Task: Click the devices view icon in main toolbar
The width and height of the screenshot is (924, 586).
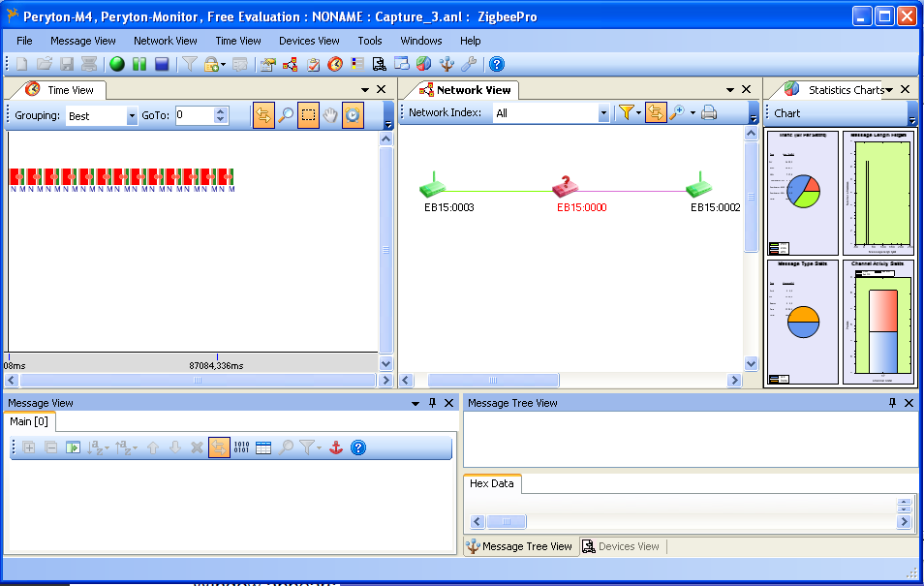Action: 380,64
